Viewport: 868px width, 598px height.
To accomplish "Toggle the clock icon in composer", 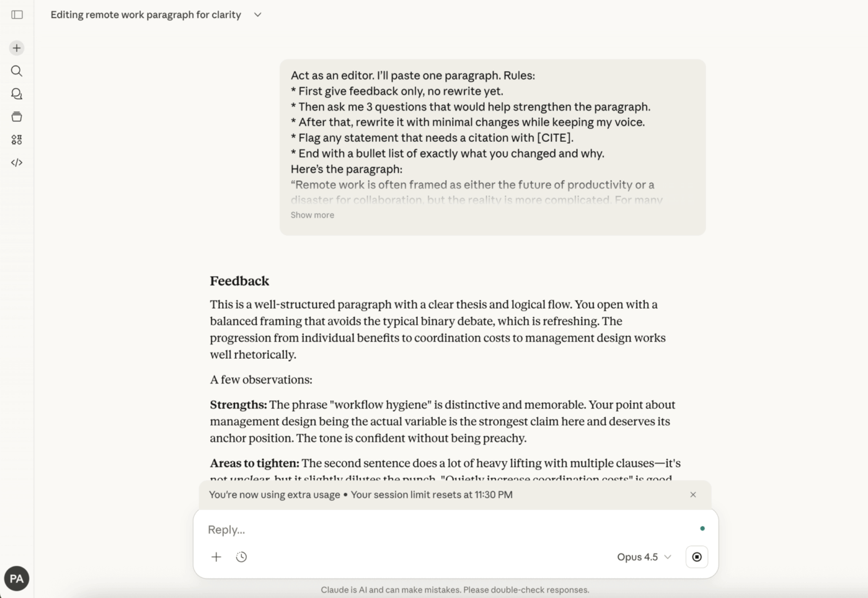I will coord(242,556).
